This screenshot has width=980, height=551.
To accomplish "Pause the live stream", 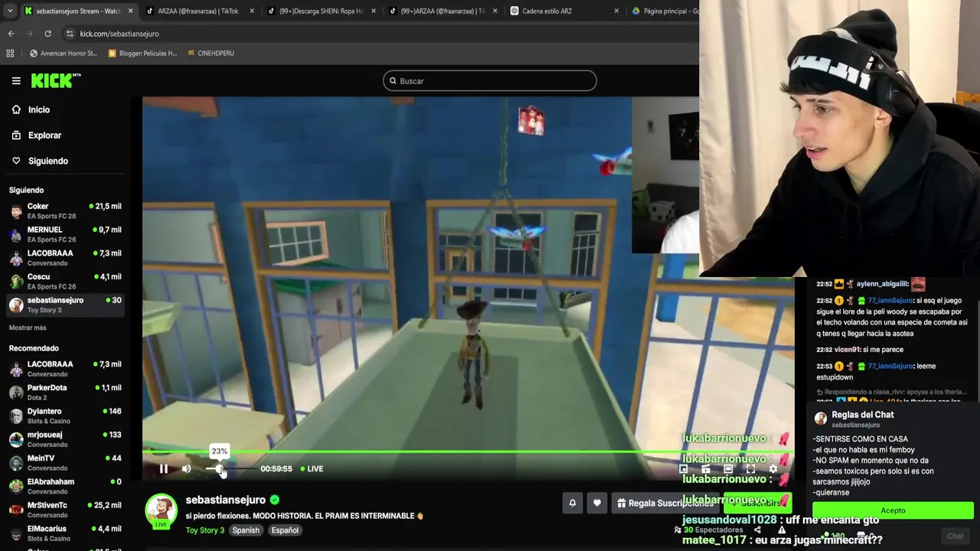I will coord(163,469).
